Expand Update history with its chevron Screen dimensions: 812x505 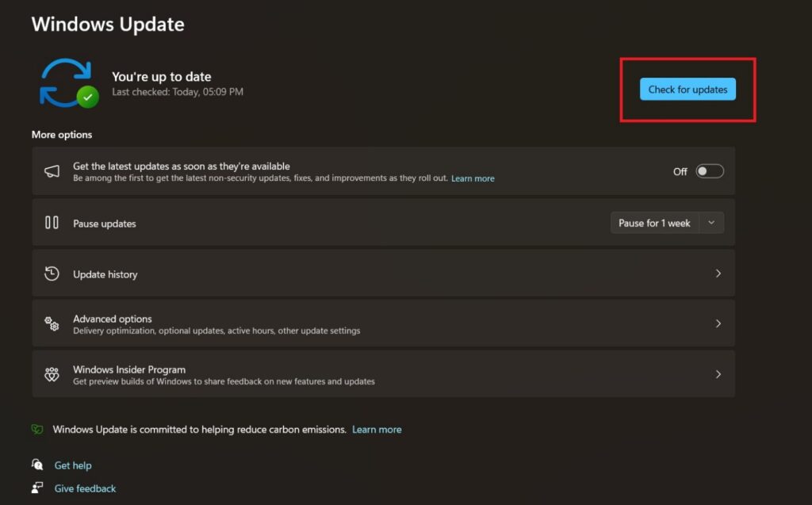click(718, 274)
